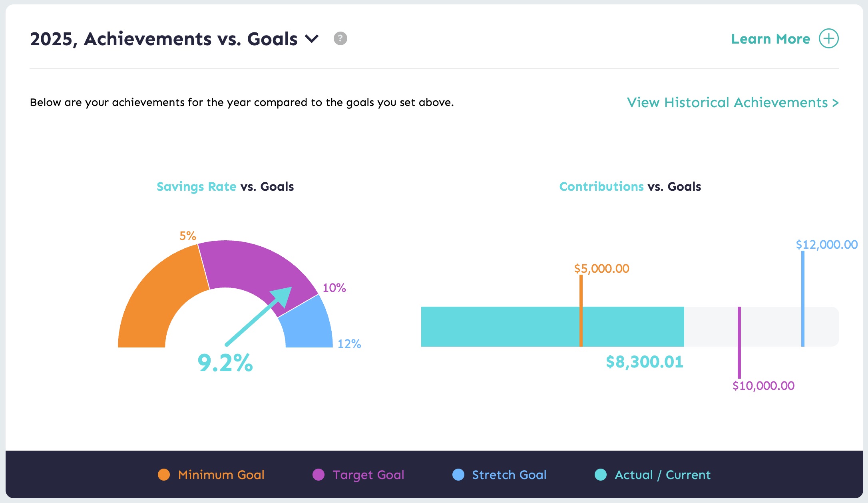Click the Learn More plus circle icon

coord(828,38)
